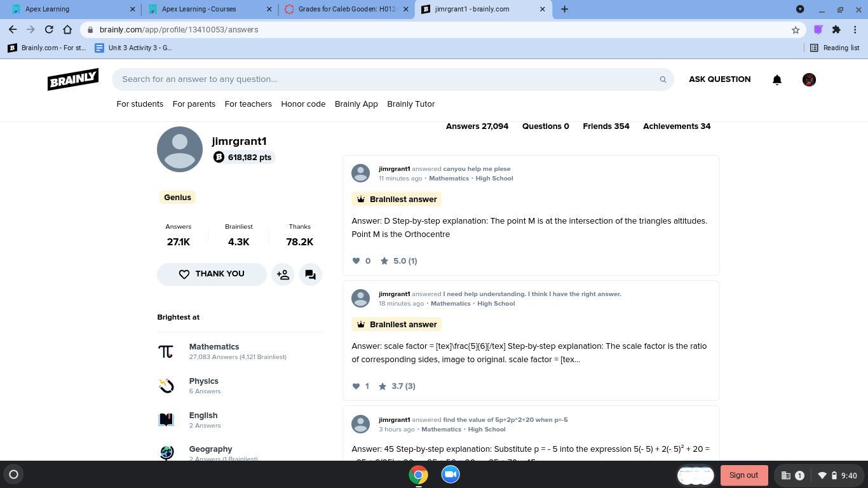Launch Zoom from the shelf
Viewport: 868px width, 488px height.
click(x=451, y=475)
